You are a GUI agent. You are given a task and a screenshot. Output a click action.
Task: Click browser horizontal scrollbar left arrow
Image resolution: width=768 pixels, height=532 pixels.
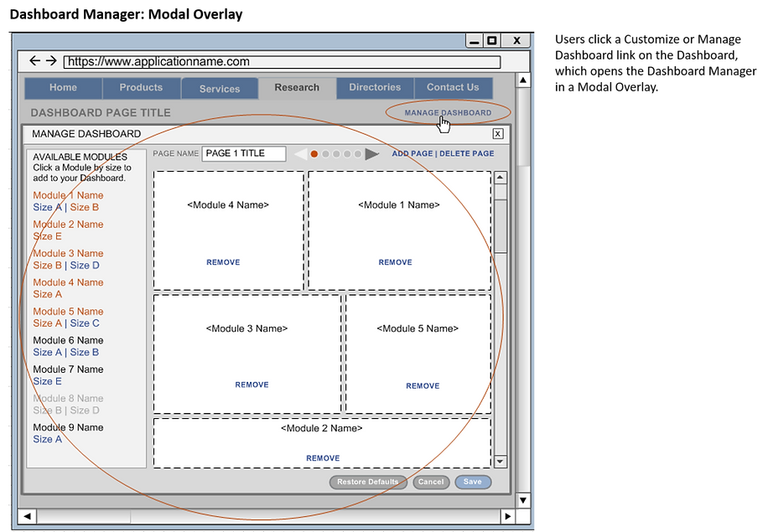pos(27,516)
